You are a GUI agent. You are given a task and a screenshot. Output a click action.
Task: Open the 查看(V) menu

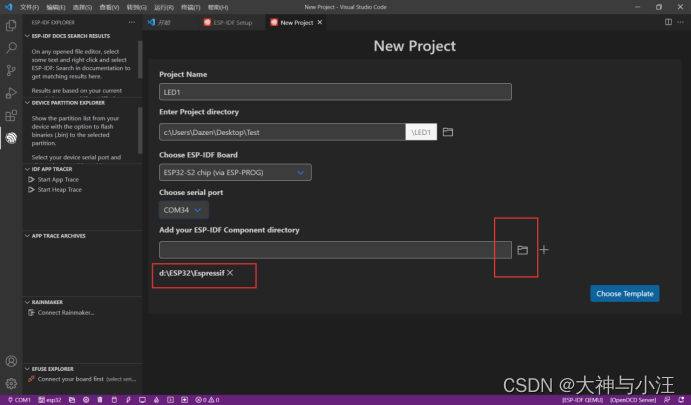click(x=109, y=7)
